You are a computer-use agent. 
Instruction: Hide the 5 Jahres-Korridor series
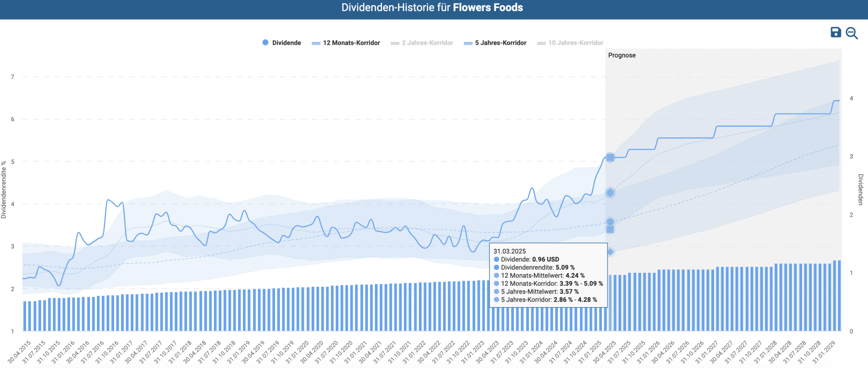tap(500, 43)
